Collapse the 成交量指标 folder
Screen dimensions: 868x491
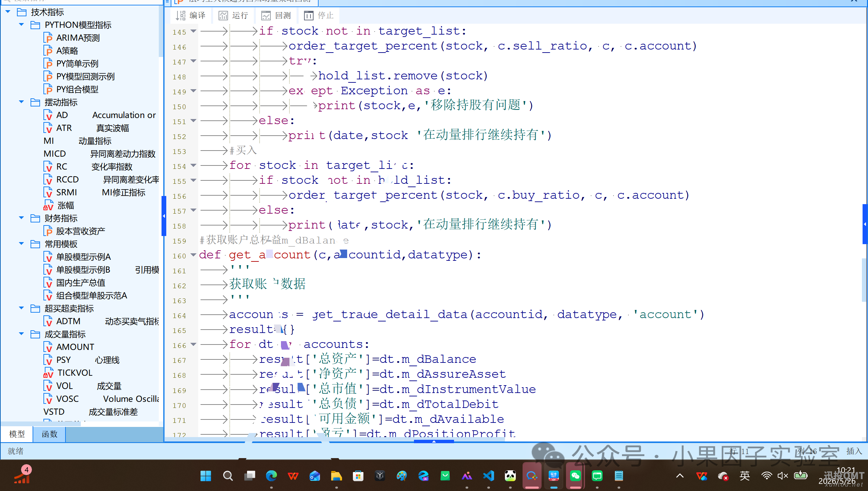coord(21,334)
